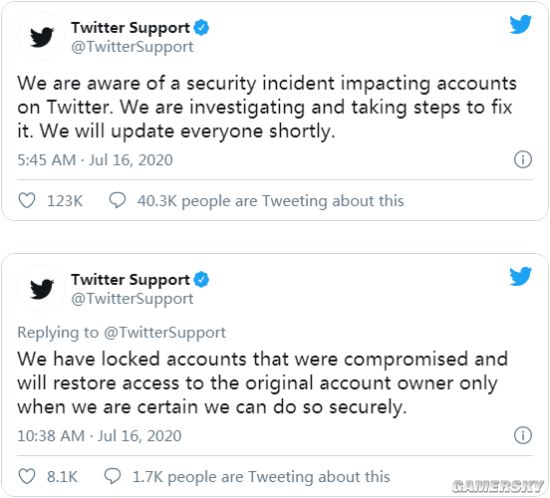The image size is (550, 498).
Task: Open the 10:38 AM · Jul 16, 2020 timestamp
Action: coord(100,436)
